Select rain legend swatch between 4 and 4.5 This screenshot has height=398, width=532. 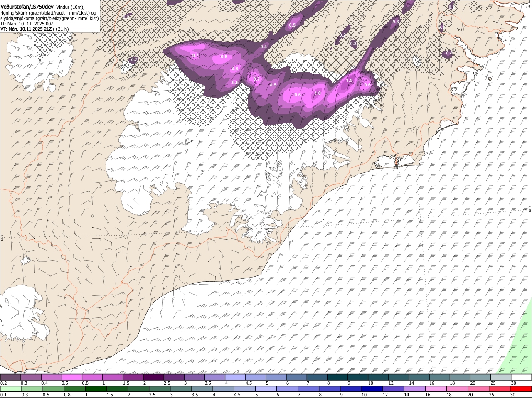pos(224,389)
